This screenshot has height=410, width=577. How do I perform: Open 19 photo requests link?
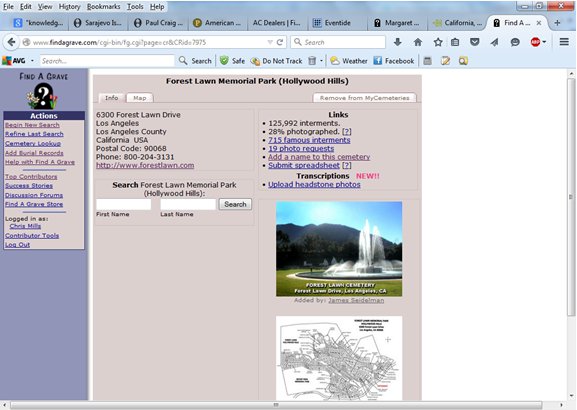(x=301, y=149)
